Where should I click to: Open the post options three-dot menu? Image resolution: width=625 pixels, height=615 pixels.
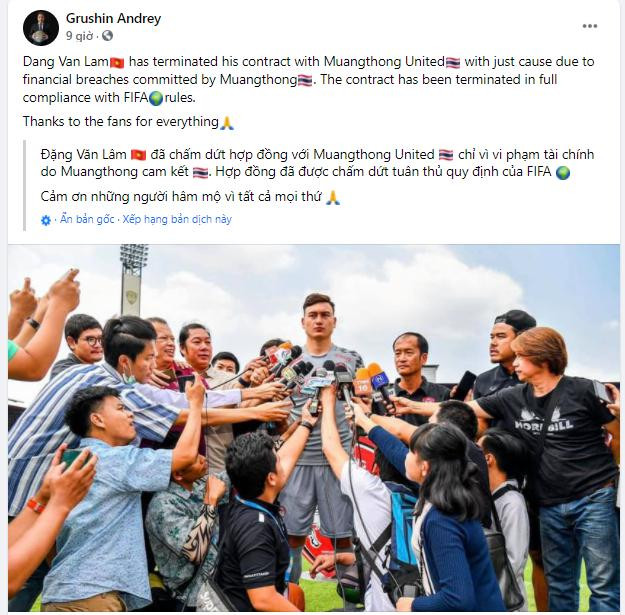(590, 26)
